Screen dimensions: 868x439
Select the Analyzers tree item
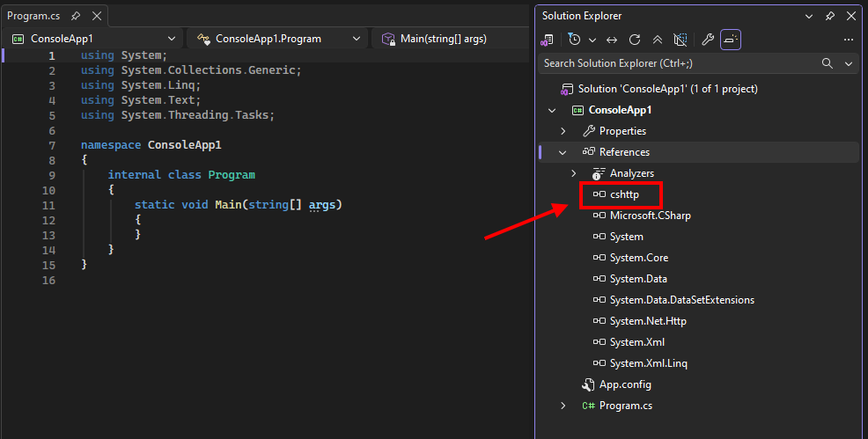pyautogui.click(x=631, y=173)
